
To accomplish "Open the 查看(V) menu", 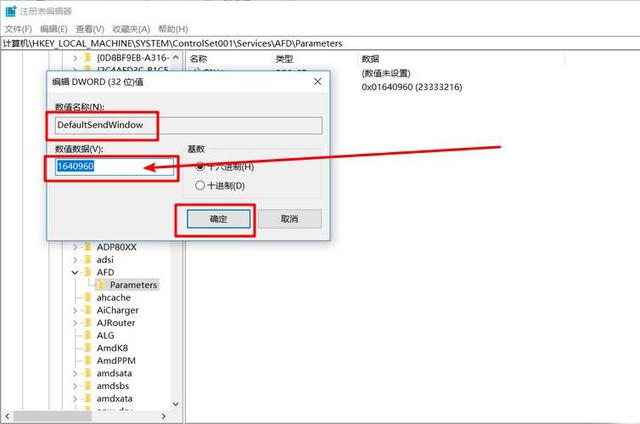I will click(90, 29).
